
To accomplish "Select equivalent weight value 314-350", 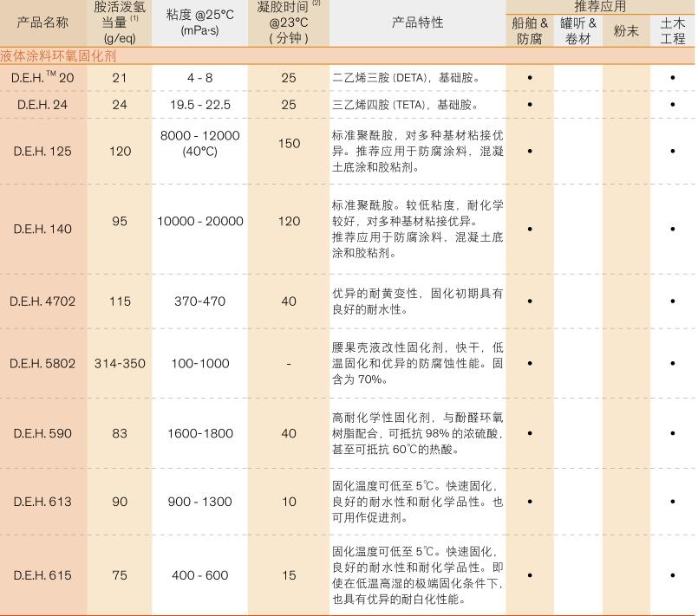I will pyautogui.click(x=120, y=363).
